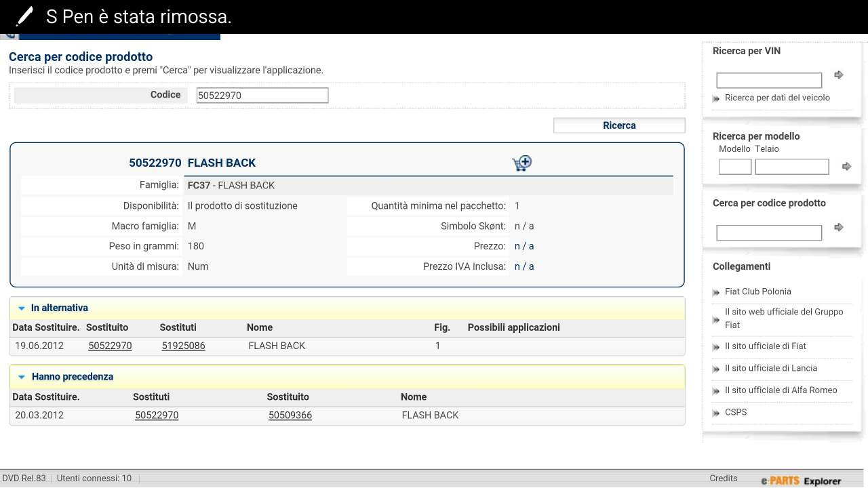Click the FC37 - FLASH BACK family value
Viewport: 868px width, 488px height.
[x=231, y=185]
